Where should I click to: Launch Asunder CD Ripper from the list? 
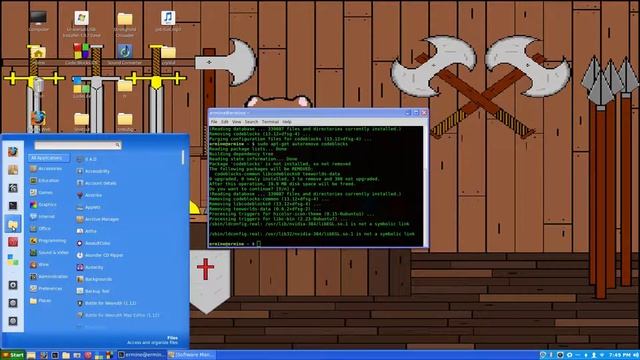click(x=100, y=255)
